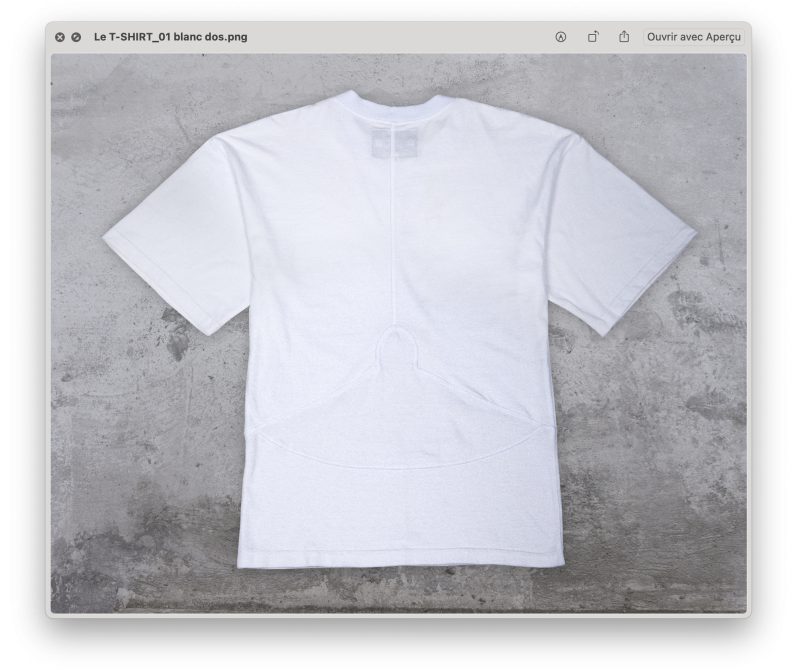Rotate the image with the rotate icon
The image size is (797, 669).
(593, 37)
